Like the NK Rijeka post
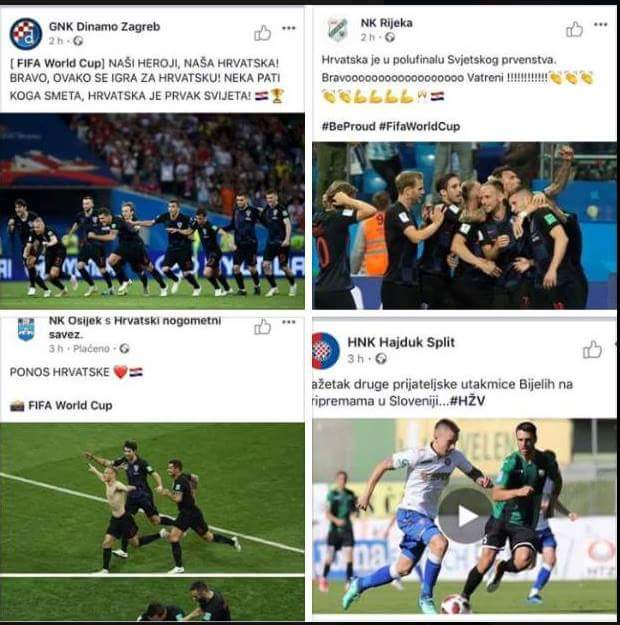 click(x=575, y=29)
